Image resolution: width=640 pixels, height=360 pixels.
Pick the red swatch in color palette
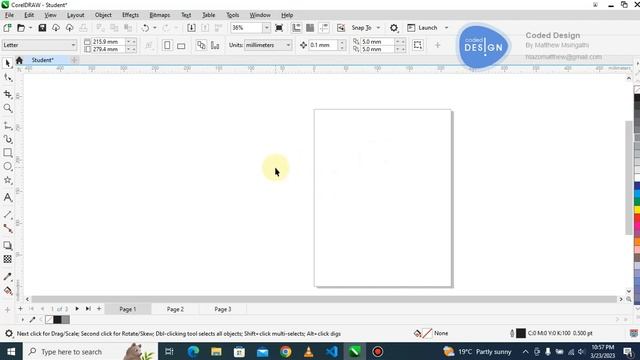coord(637,219)
